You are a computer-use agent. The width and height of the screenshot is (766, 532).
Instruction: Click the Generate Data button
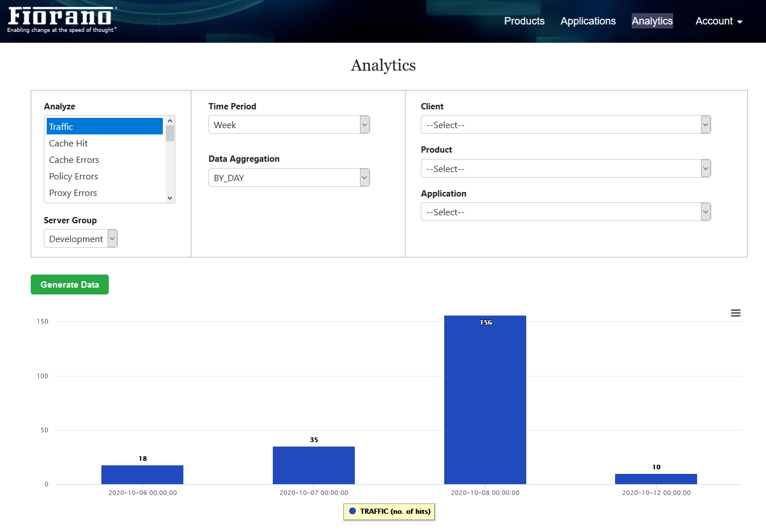[69, 285]
